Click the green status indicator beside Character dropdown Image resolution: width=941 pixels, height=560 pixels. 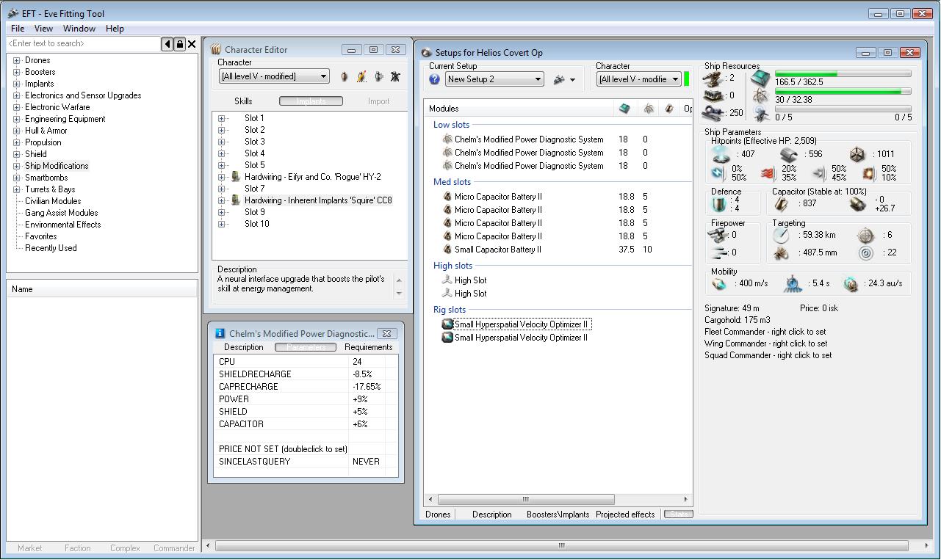(x=687, y=79)
